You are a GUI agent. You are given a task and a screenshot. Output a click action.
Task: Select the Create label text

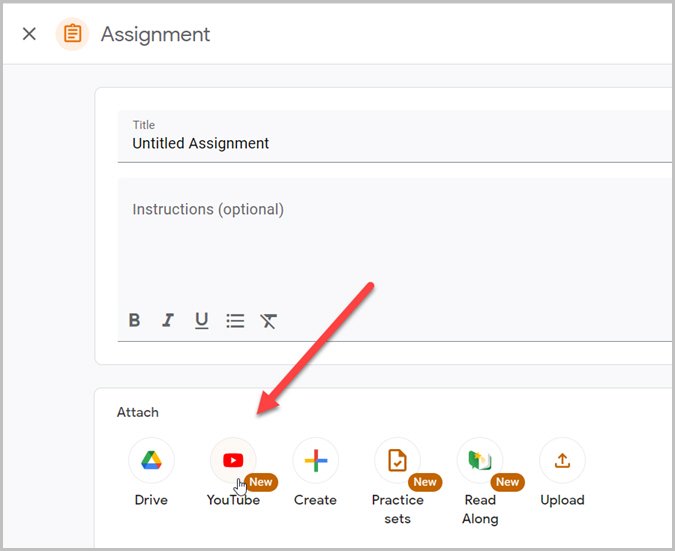(x=315, y=500)
